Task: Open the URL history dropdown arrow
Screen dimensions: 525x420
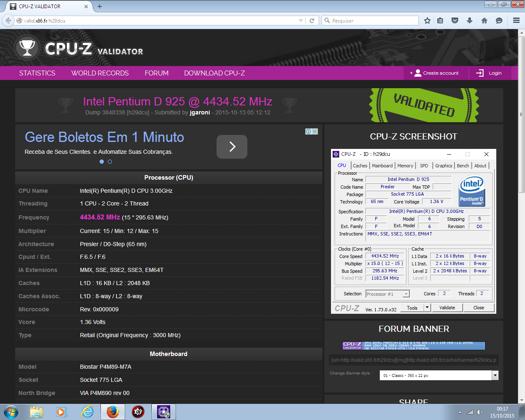Action: (301, 21)
